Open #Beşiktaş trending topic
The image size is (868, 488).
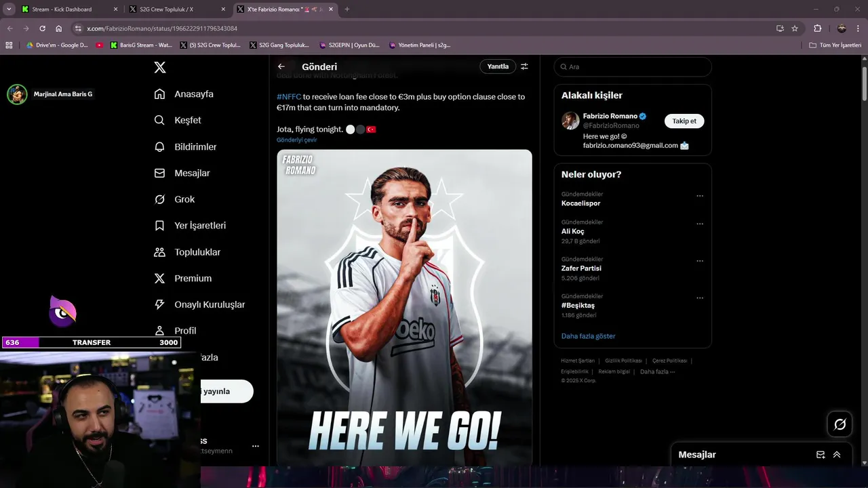(x=578, y=305)
